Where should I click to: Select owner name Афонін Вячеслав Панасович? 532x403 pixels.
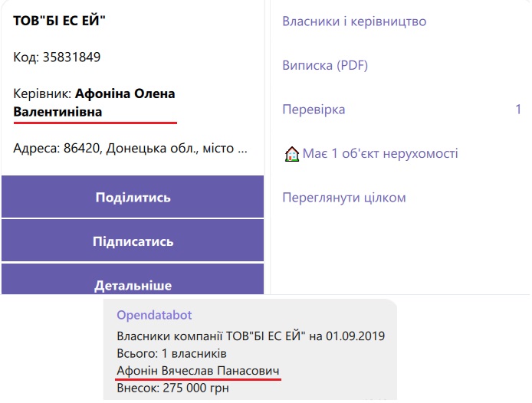coord(198,371)
